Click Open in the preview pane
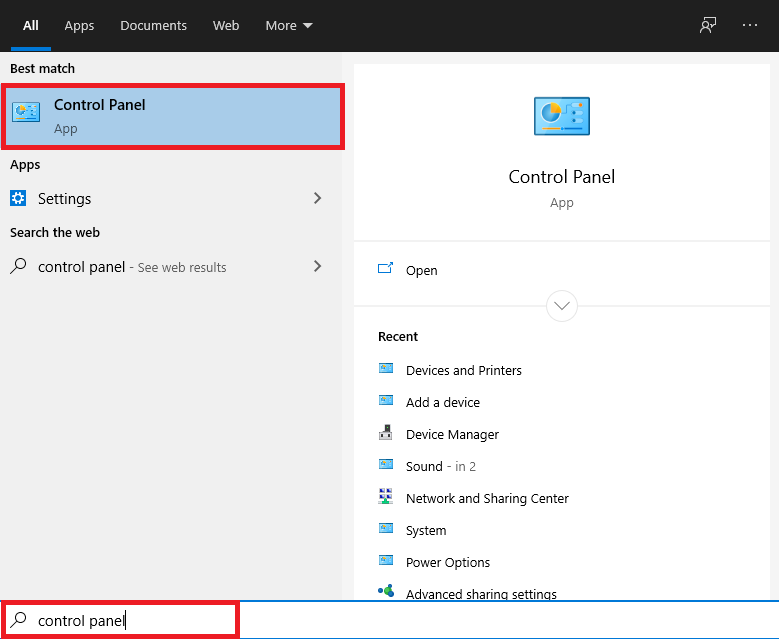The height and width of the screenshot is (639, 779). click(421, 270)
